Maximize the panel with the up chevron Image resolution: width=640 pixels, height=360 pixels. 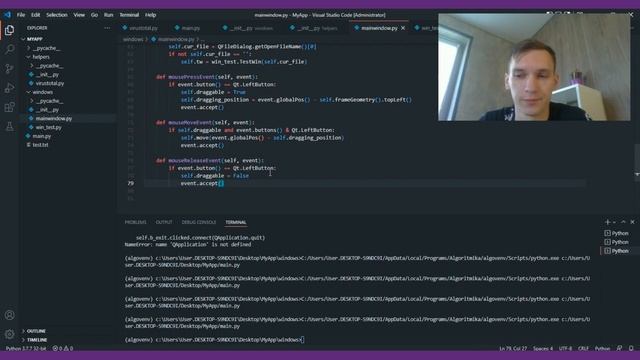click(623, 222)
